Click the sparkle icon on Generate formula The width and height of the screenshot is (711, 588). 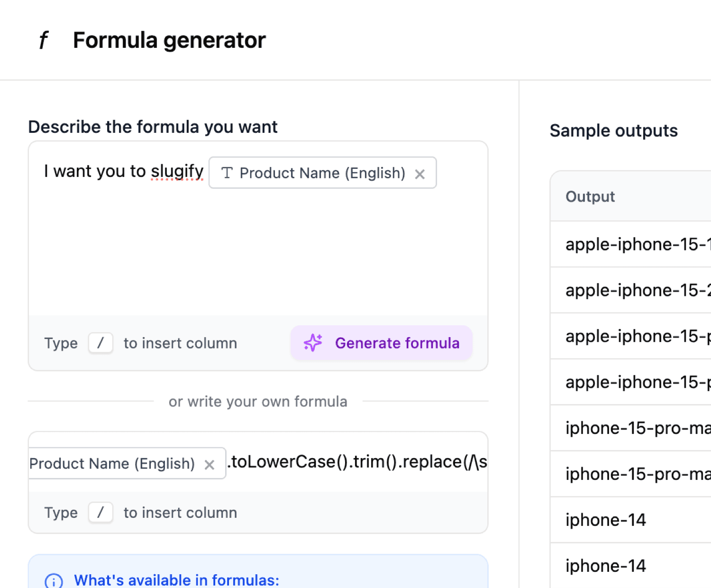313,343
